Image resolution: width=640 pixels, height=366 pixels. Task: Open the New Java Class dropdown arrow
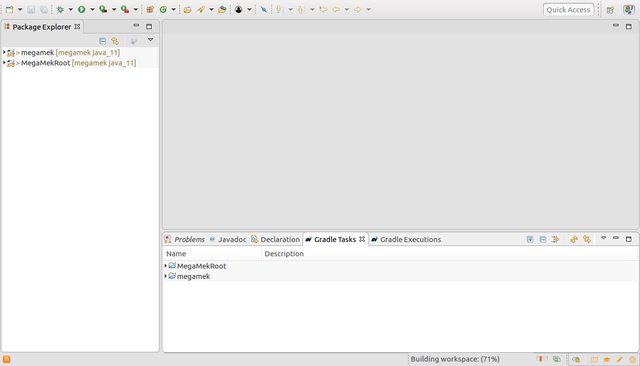coord(173,9)
